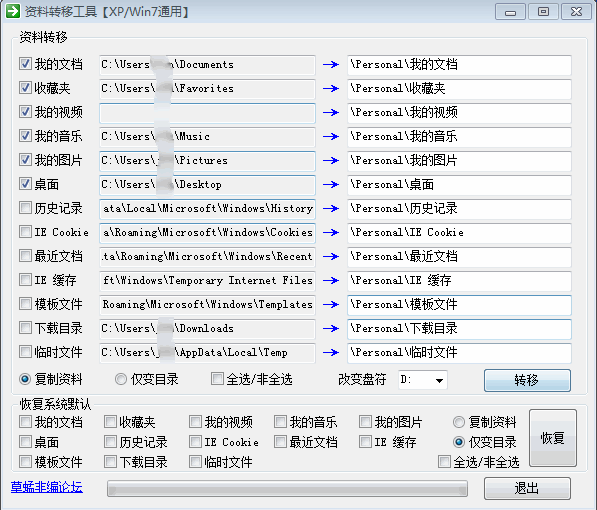Image resolution: width=597 pixels, height=510 pixels.
Task: Check the IE 缓存 transfer checkbox
Action: coord(25,280)
